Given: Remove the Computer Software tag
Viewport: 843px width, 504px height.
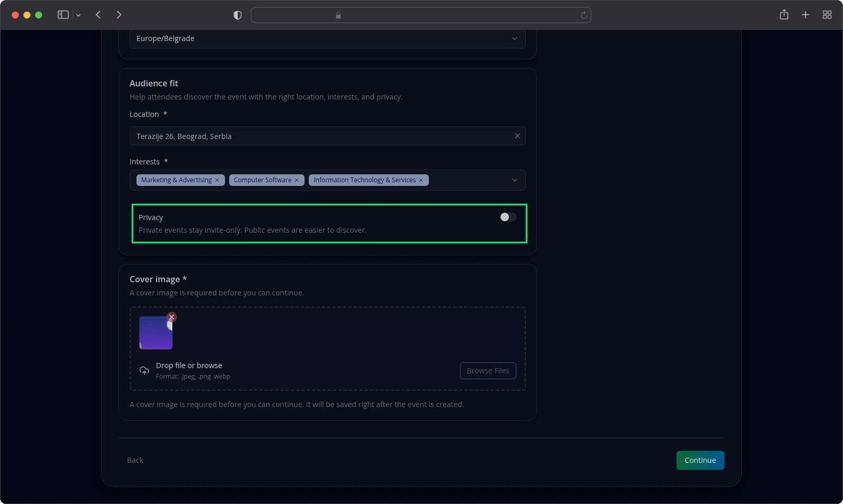Looking at the screenshot, I should 297,180.
